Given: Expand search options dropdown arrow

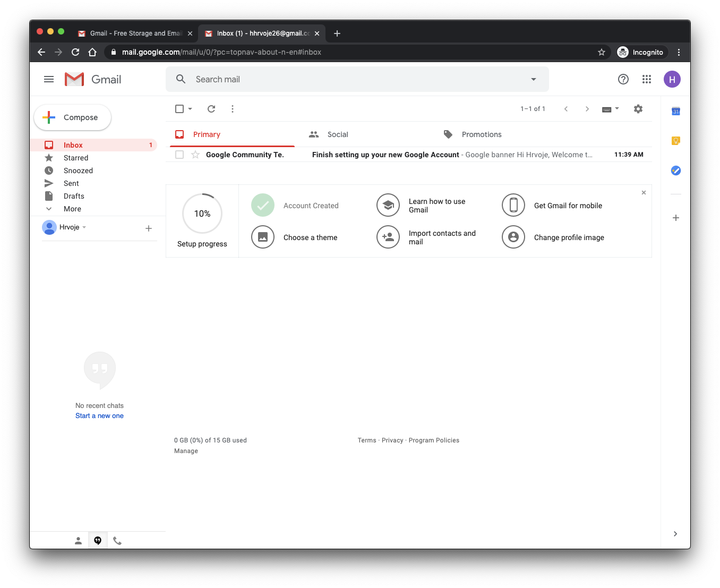Looking at the screenshot, I should [534, 79].
